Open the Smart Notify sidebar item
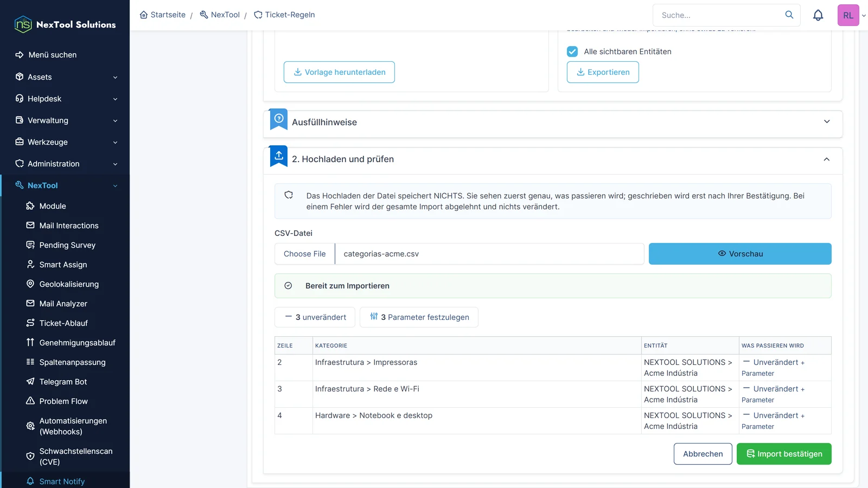Screen dimensions: 868x488 [x=65, y=481]
